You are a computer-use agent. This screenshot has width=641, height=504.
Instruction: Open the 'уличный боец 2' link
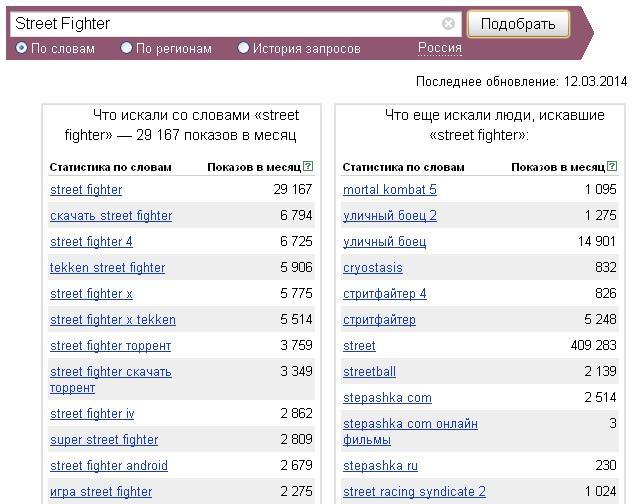click(x=390, y=216)
